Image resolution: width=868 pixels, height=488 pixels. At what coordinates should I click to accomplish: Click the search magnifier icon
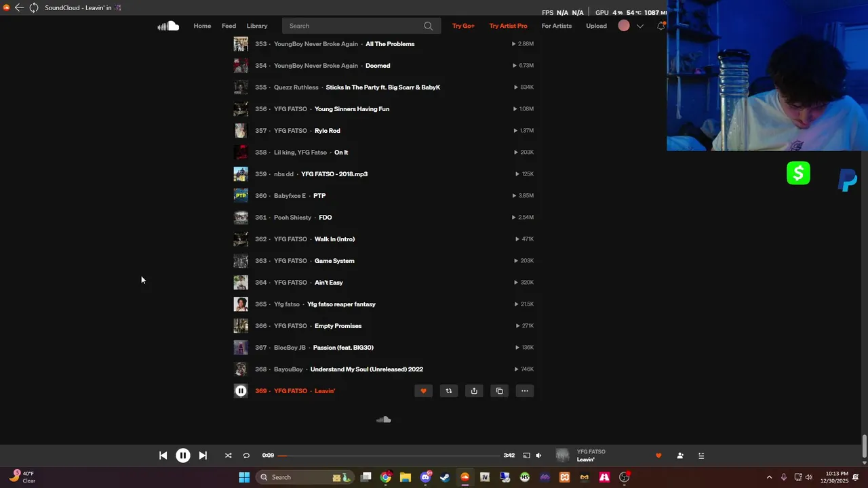click(x=428, y=26)
